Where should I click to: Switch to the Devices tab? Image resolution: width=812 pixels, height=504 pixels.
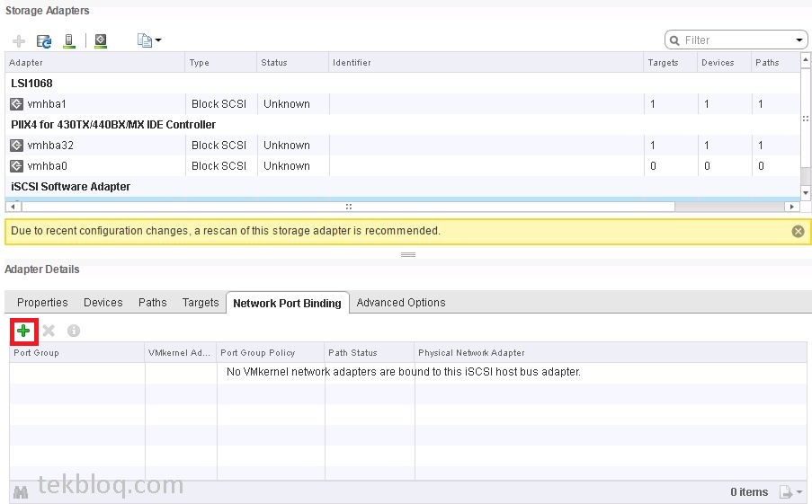(x=103, y=302)
